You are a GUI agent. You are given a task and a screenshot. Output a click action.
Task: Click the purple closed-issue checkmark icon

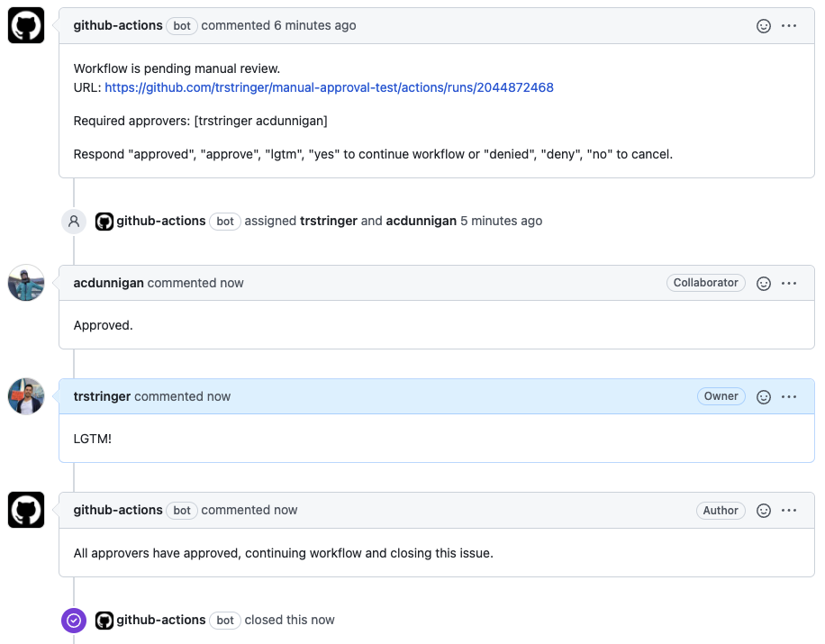(x=73, y=621)
